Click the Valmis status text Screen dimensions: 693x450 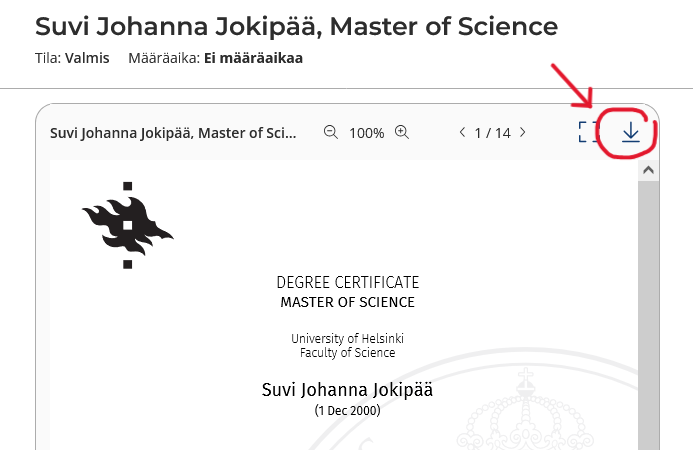[x=87, y=58]
